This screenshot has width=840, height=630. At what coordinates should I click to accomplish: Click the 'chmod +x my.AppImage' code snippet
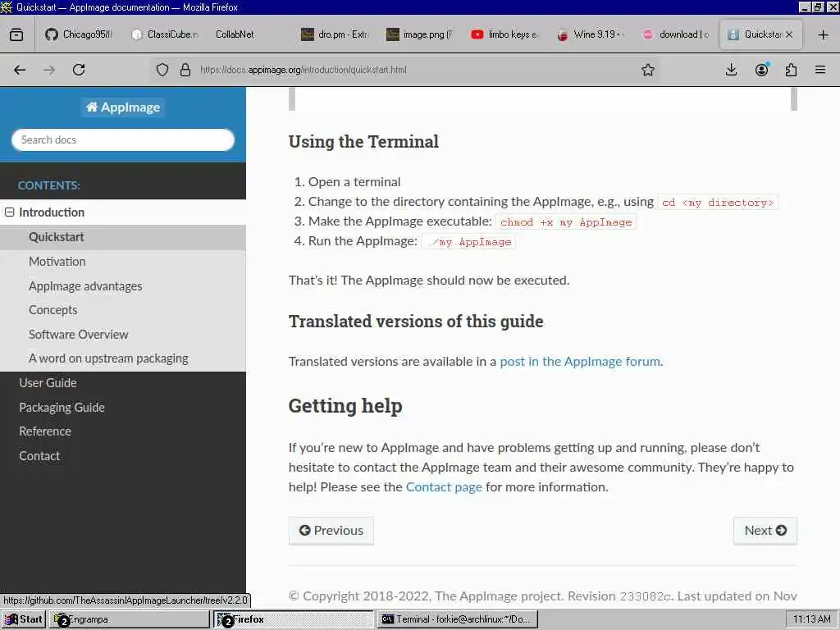(x=566, y=222)
